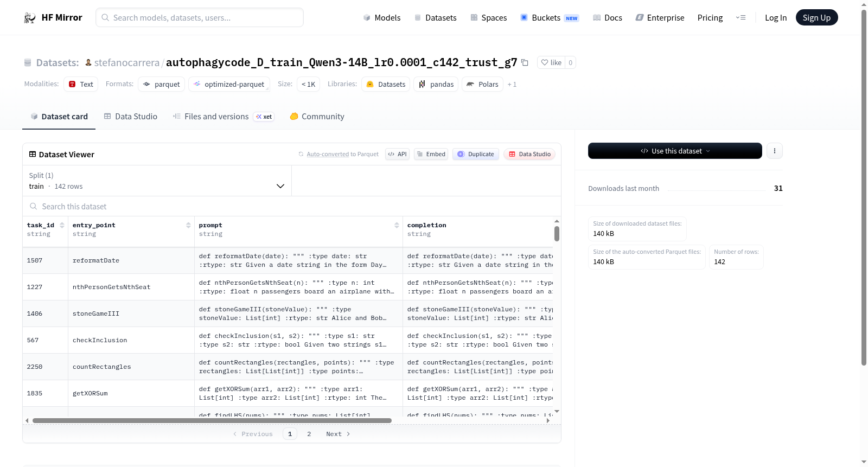Open Docs in the top navigation
The height and width of the screenshot is (467, 868).
tap(607, 17)
